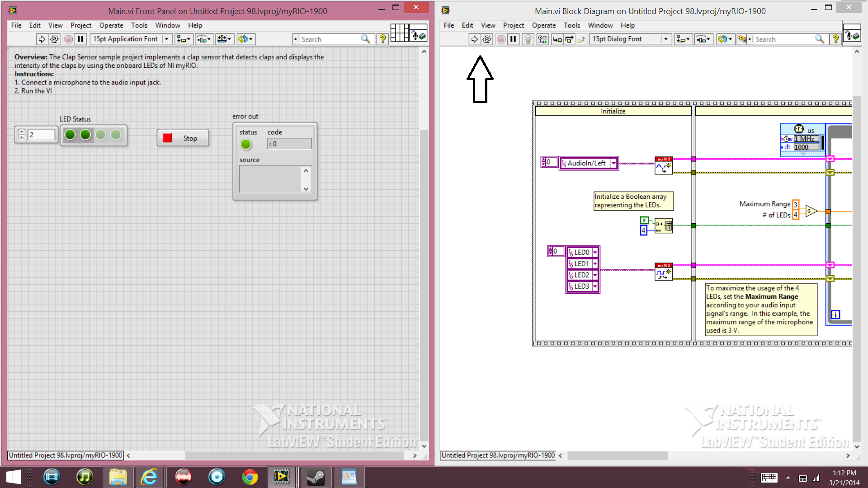This screenshot has height=488, width=868.
Task: Click the Step Out button
Action: coord(581,39)
